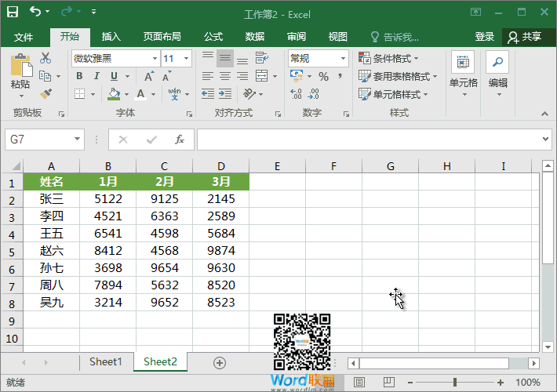This screenshot has height=392, width=557.
Task: Toggle middle vertical alignment
Action: pyautogui.click(x=225, y=58)
